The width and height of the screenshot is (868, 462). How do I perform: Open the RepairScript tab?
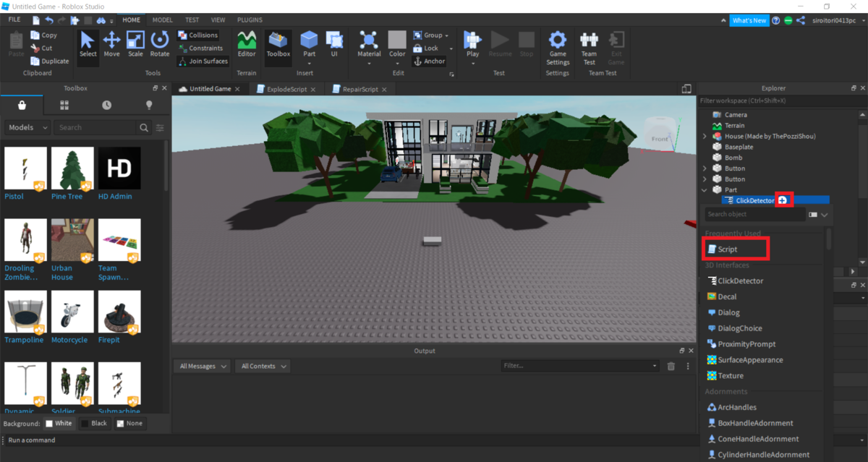[x=360, y=89]
